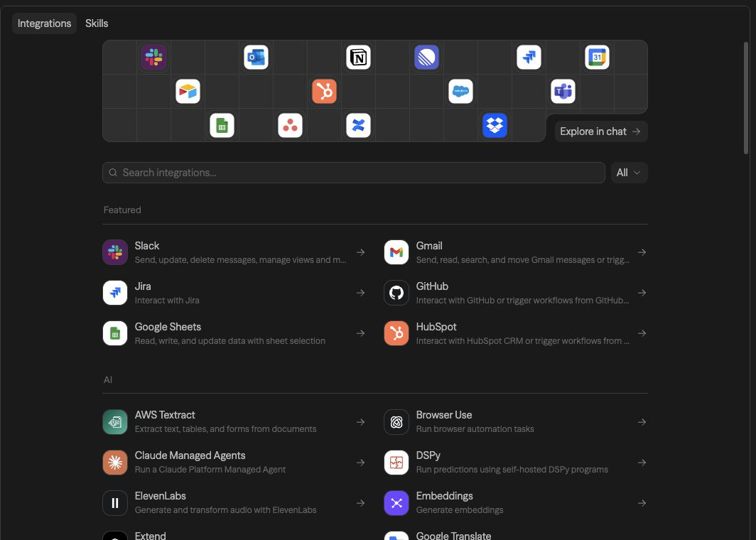This screenshot has width=756, height=540.
Task: Click the Jira icon in Featured list
Action: pos(115,293)
